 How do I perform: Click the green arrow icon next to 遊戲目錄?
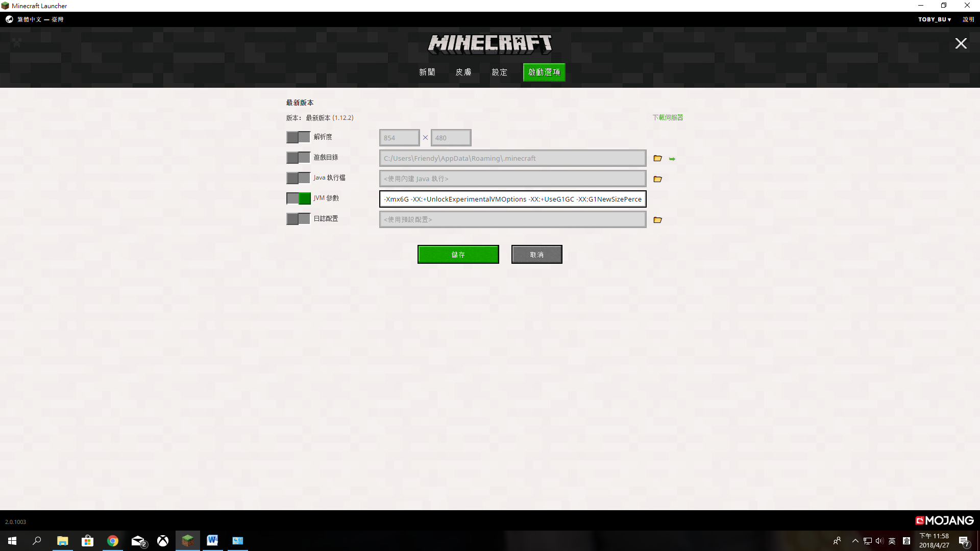coord(672,158)
